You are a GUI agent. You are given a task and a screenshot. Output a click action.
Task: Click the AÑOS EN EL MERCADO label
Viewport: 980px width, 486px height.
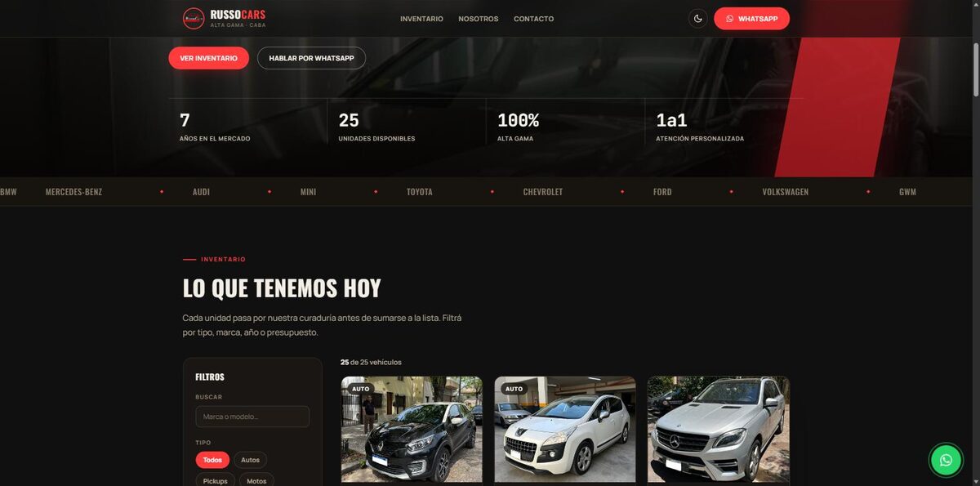(x=215, y=139)
